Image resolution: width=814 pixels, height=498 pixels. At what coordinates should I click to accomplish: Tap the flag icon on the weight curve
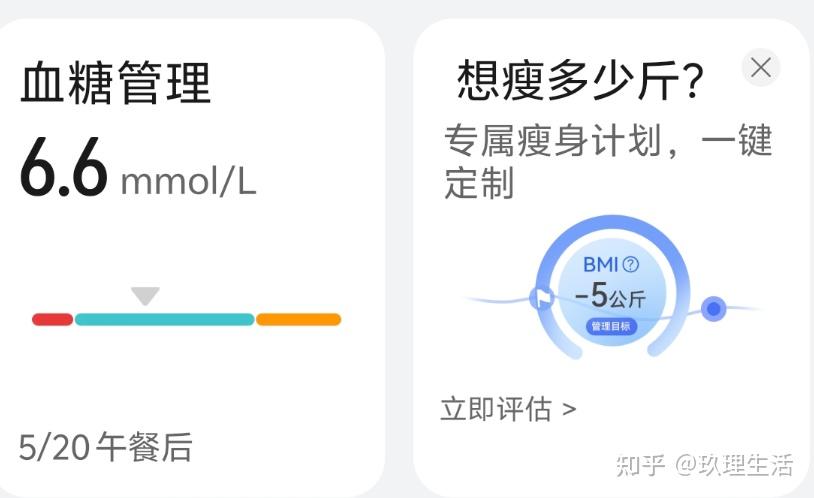pyautogui.click(x=542, y=298)
